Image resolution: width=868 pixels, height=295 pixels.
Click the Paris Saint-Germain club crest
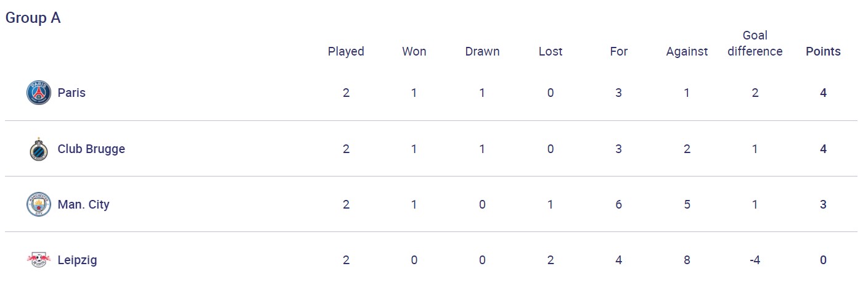pos(39,93)
